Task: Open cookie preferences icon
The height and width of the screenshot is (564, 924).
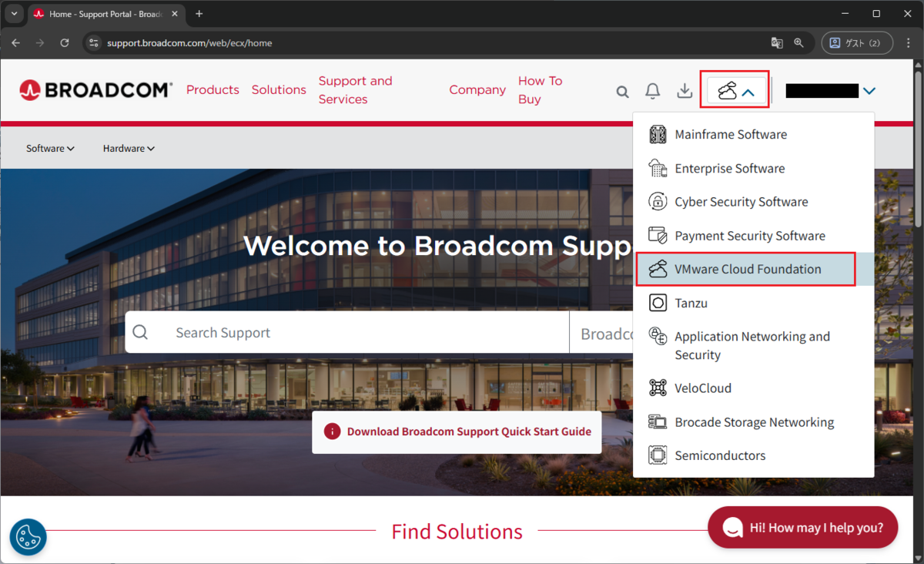Action: click(x=28, y=537)
